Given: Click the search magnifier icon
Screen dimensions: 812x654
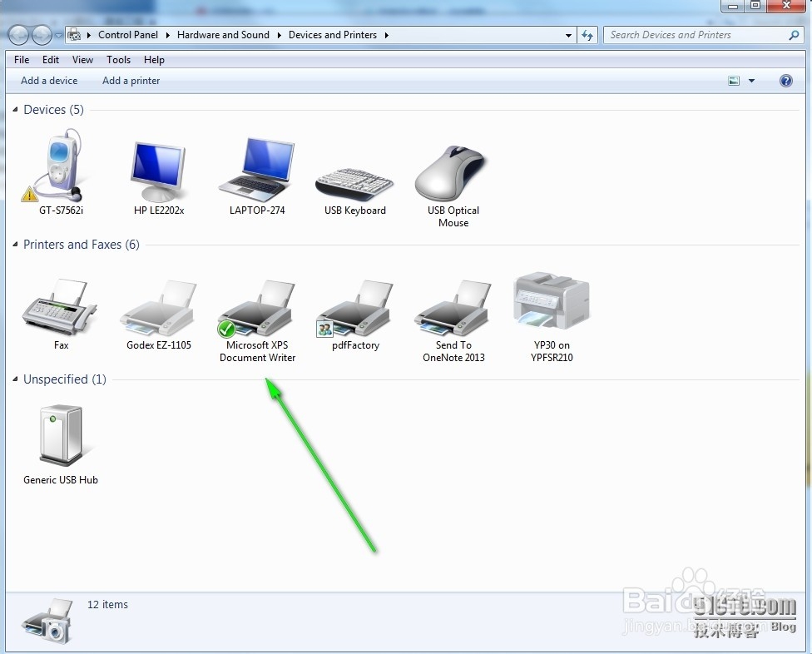Looking at the screenshot, I should (x=794, y=35).
